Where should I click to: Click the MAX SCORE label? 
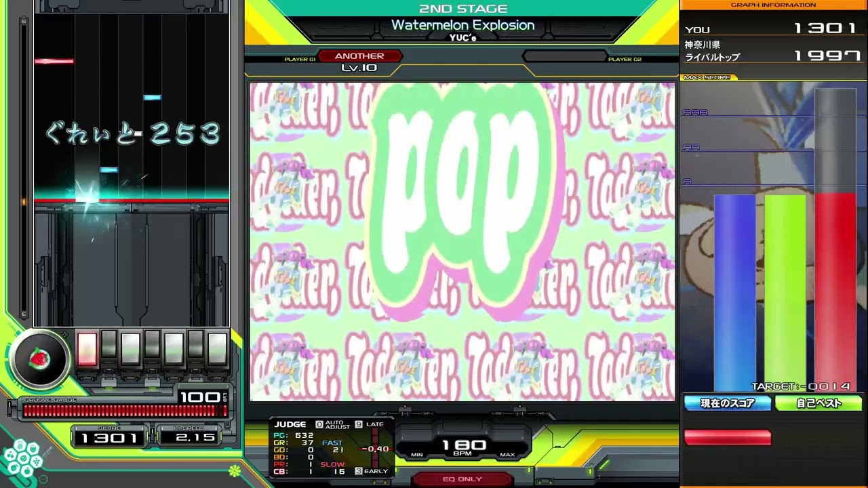tap(707, 77)
